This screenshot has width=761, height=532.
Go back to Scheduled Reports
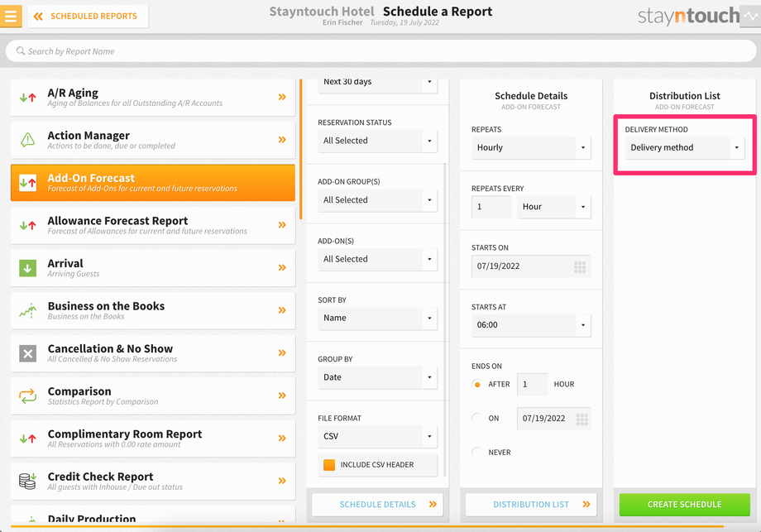click(x=88, y=16)
